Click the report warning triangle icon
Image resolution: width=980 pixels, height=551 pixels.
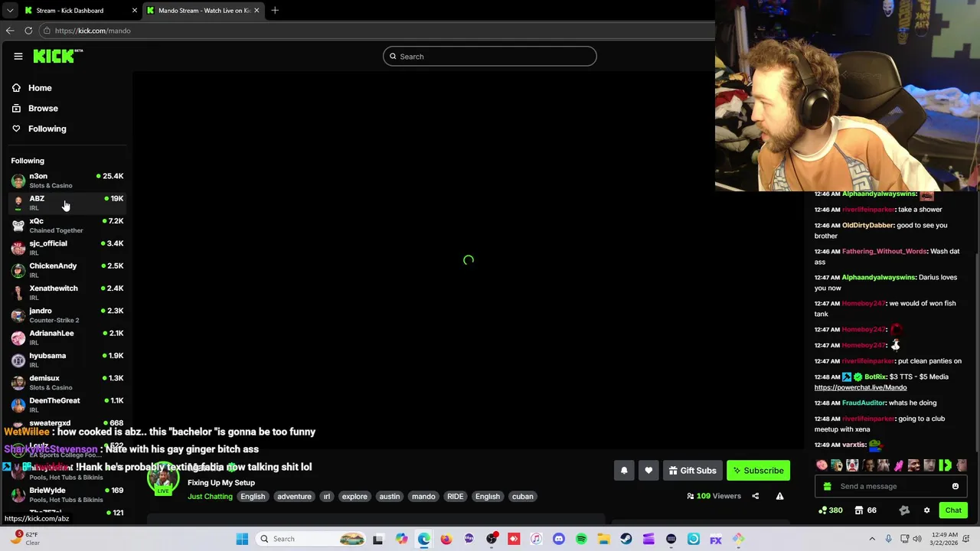point(779,496)
